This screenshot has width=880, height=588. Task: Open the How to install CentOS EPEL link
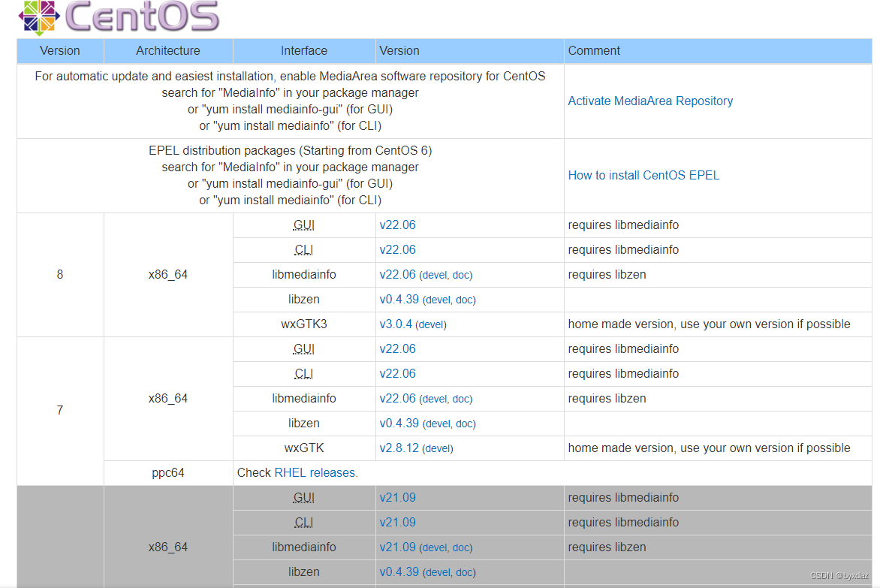click(x=643, y=174)
